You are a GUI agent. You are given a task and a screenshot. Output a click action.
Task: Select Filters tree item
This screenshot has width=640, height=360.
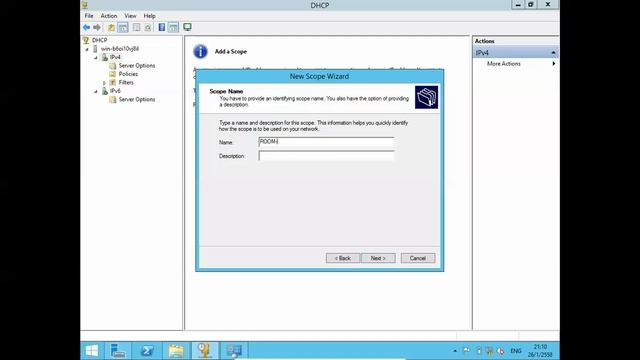click(126, 82)
